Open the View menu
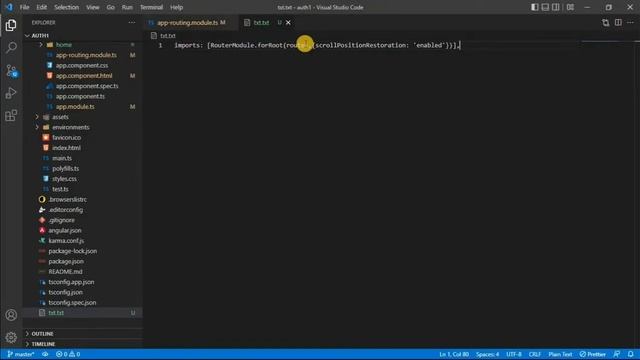The width and height of the screenshot is (640, 360). click(93, 7)
